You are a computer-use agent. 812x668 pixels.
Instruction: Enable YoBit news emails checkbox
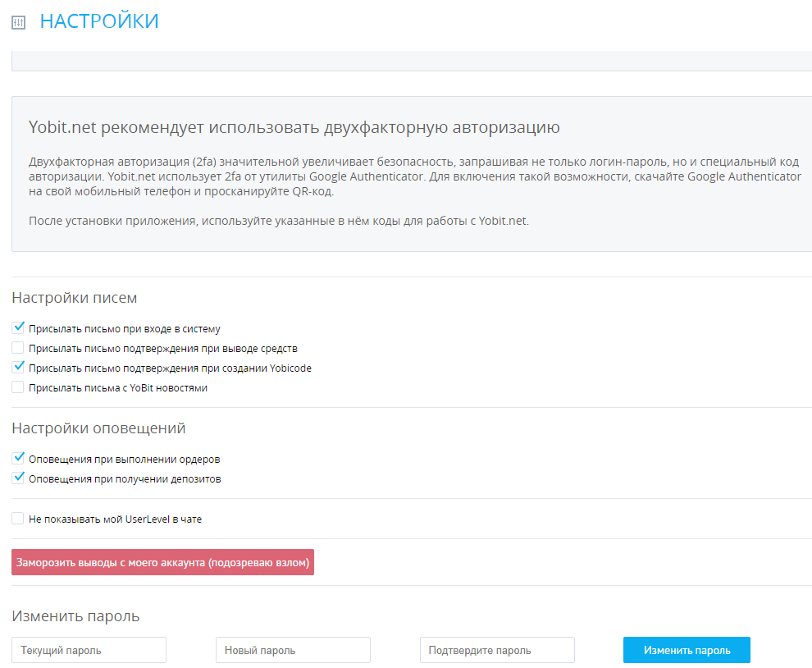[x=18, y=387]
